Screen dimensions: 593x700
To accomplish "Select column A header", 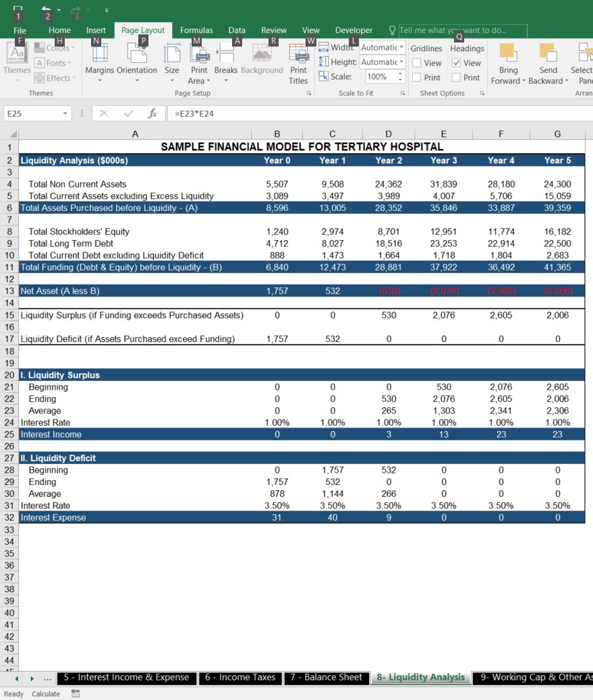I will click(135, 134).
